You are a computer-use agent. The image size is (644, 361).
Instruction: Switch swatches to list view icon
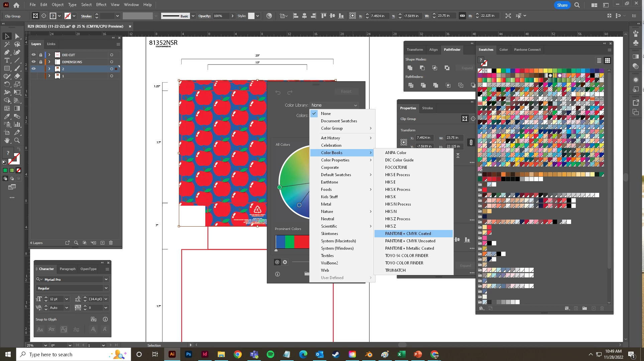pos(599,61)
